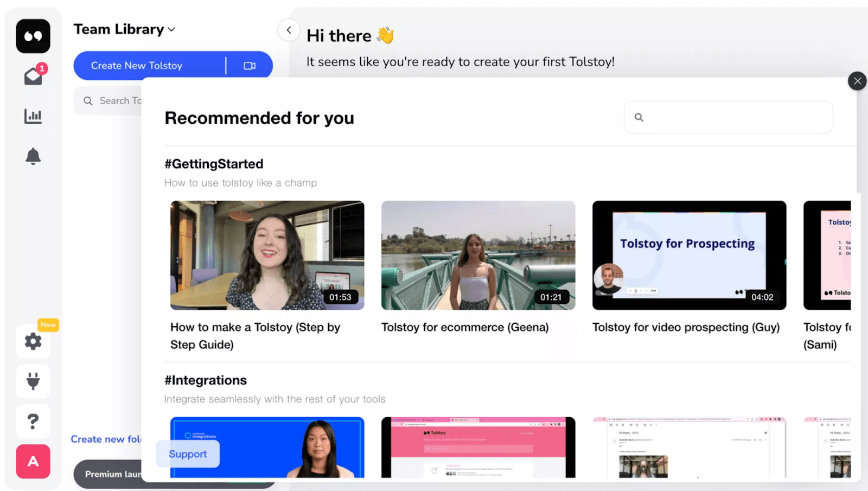Click the Tolstoy logo in the sidebar
This screenshot has height=491, width=868.
pos(33,36)
